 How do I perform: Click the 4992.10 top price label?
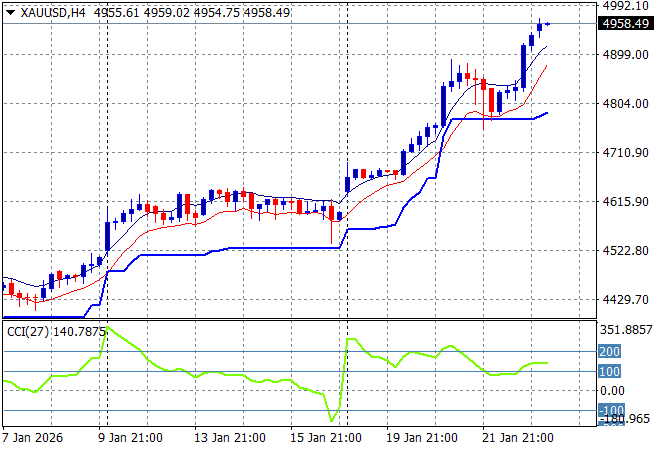626,6
